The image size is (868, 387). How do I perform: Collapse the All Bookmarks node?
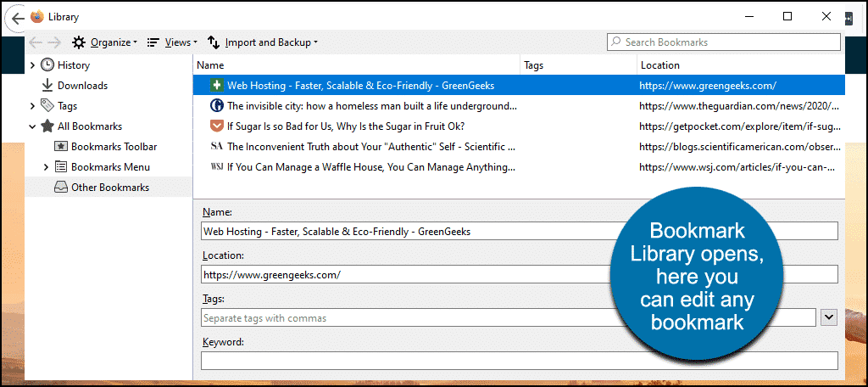tap(33, 126)
